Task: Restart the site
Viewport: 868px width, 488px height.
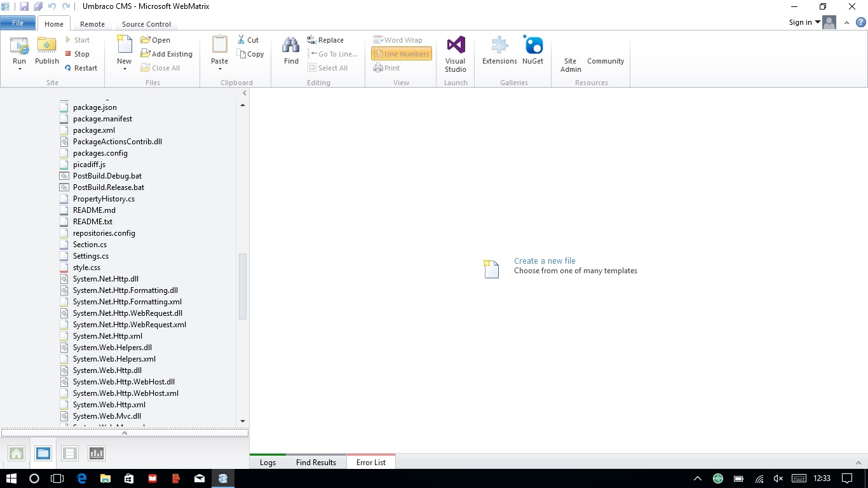Action: tap(81, 68)
